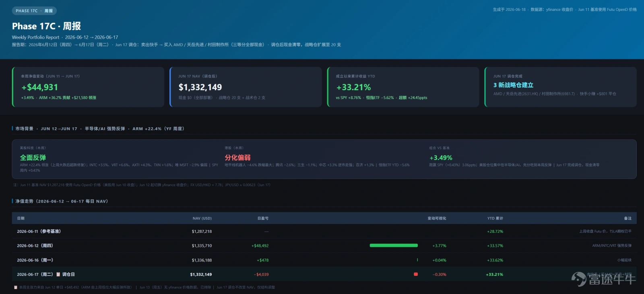Image resolution: width=644 pixels, height=294 pixels.
Task: Click the red negative change bar marker
Action: pyautogui.click(x=416, y=274)
